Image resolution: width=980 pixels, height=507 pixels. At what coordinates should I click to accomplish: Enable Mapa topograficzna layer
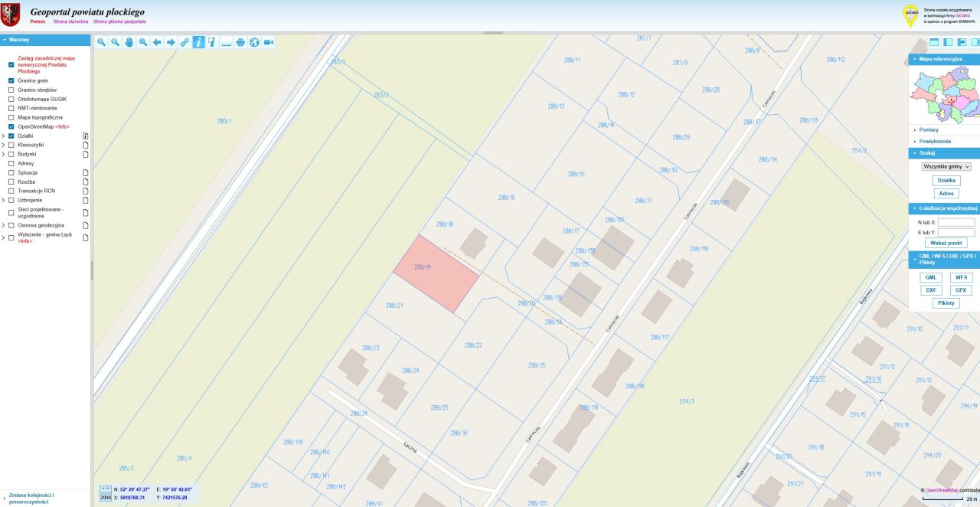point(11,117)
